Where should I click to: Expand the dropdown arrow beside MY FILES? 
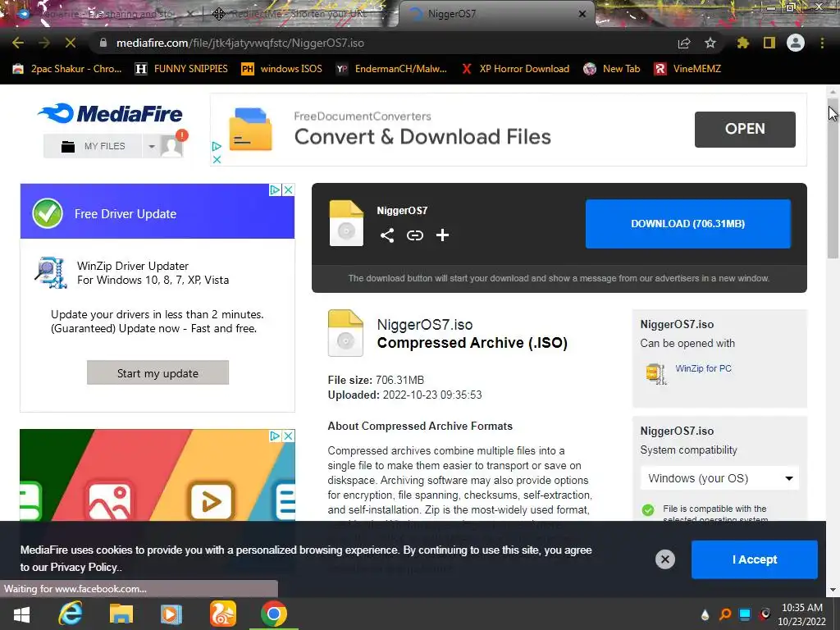(152, 146)
